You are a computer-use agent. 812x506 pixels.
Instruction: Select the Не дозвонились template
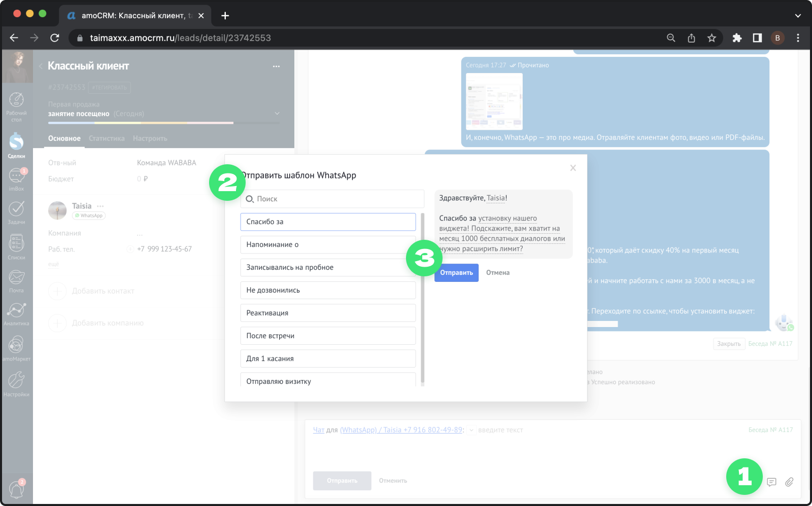[x=328, y=291]
